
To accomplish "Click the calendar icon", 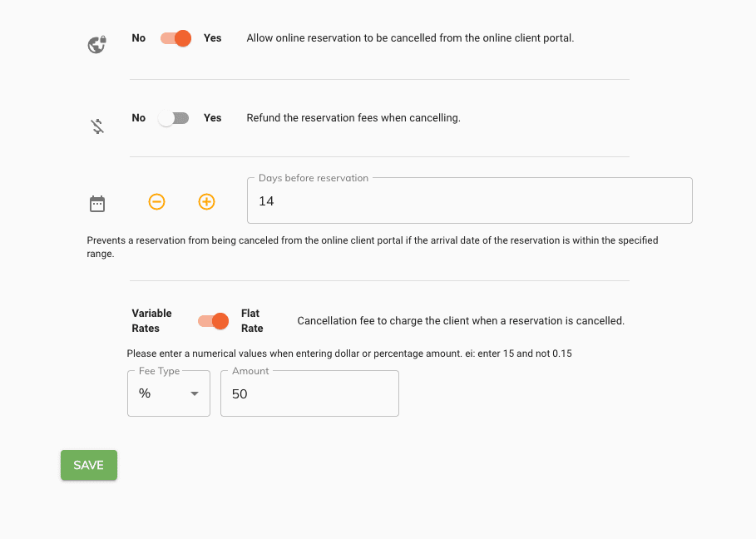I will [x=97, y=204].
